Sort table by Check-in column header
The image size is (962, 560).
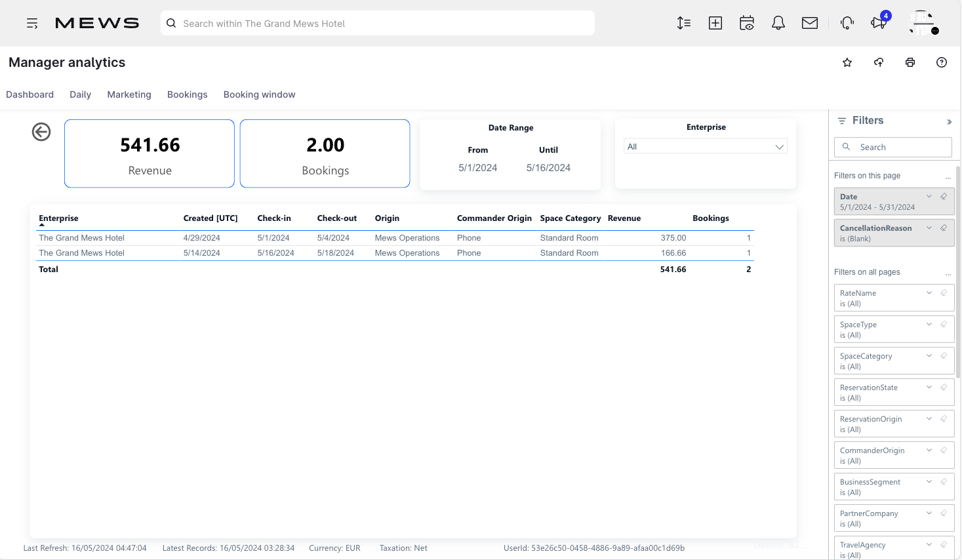274,218
